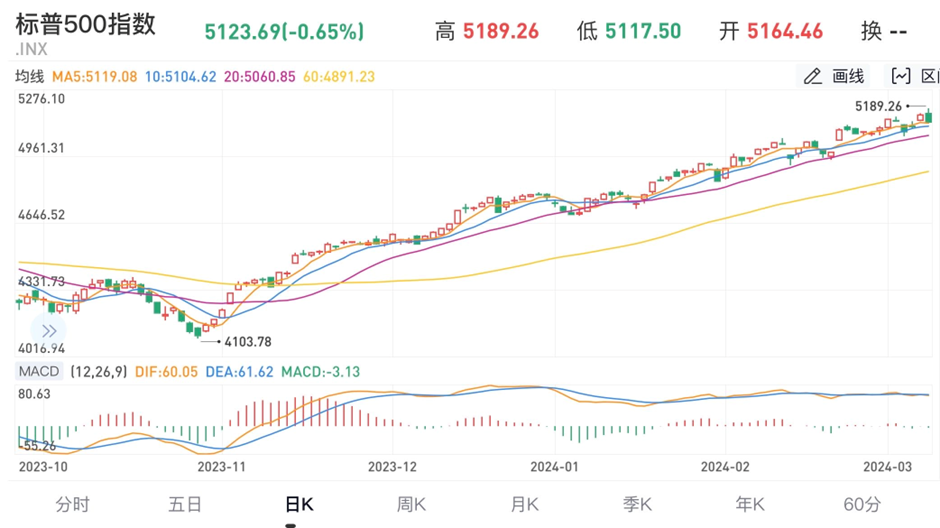The width and height of the screenshot is (940, 528).
Task: Click the 2024-01 date axis label
Action: [x=555, y=466]
